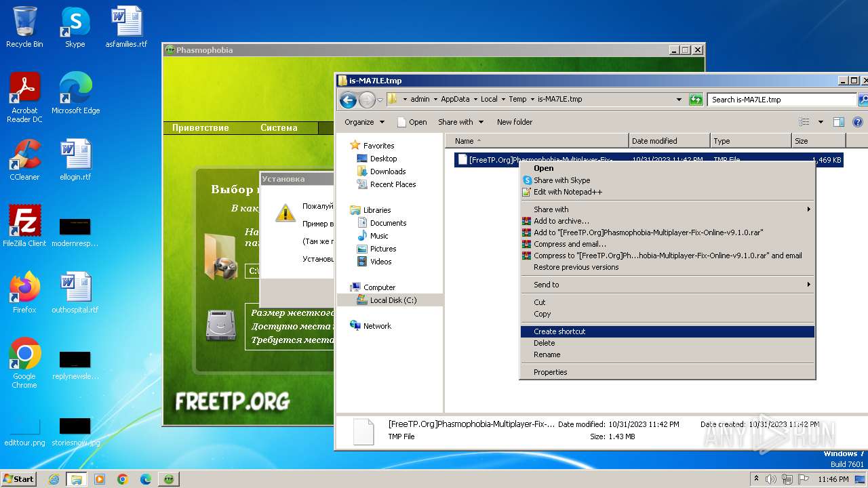
Task: Expand Share with submenu in context menu
Action: [667, 209]
